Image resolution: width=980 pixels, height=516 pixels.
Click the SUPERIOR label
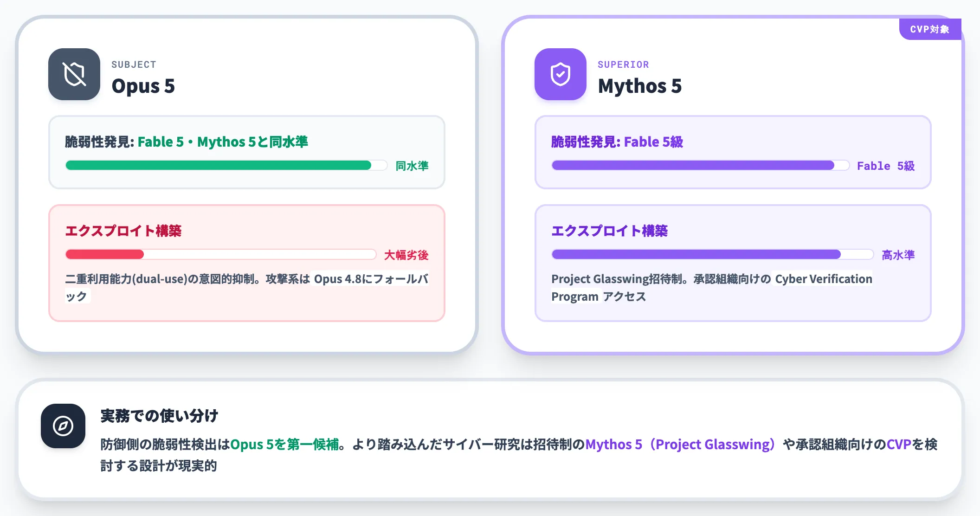tap(623, 64)
